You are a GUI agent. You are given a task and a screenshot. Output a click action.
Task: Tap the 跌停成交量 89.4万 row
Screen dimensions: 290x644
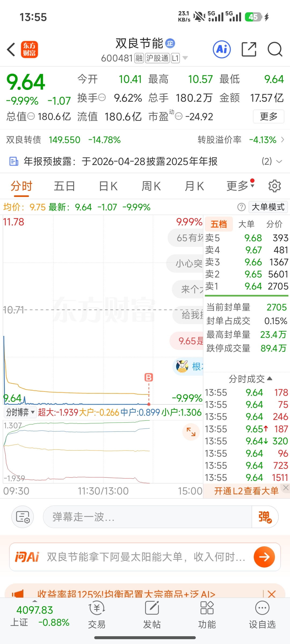[247, 348]
